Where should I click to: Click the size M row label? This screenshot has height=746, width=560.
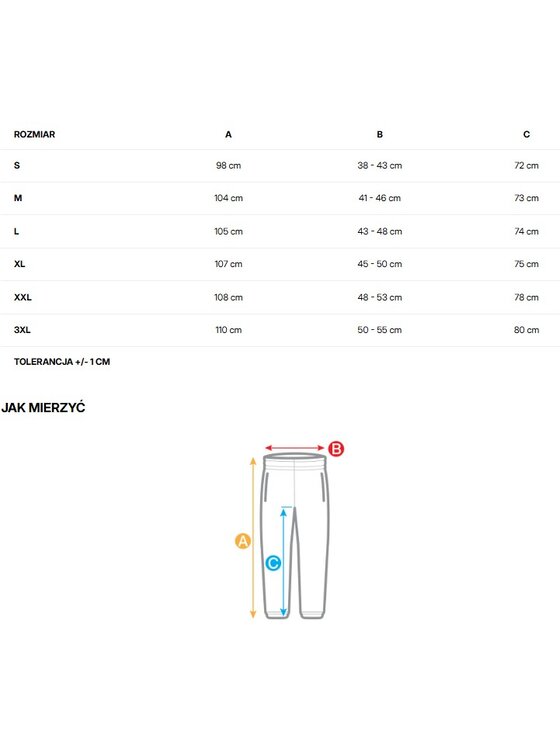coord(18,198)
